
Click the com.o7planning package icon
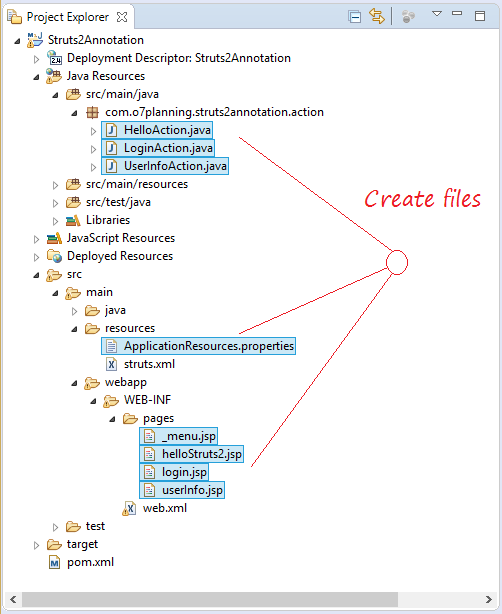pos(92,112)
